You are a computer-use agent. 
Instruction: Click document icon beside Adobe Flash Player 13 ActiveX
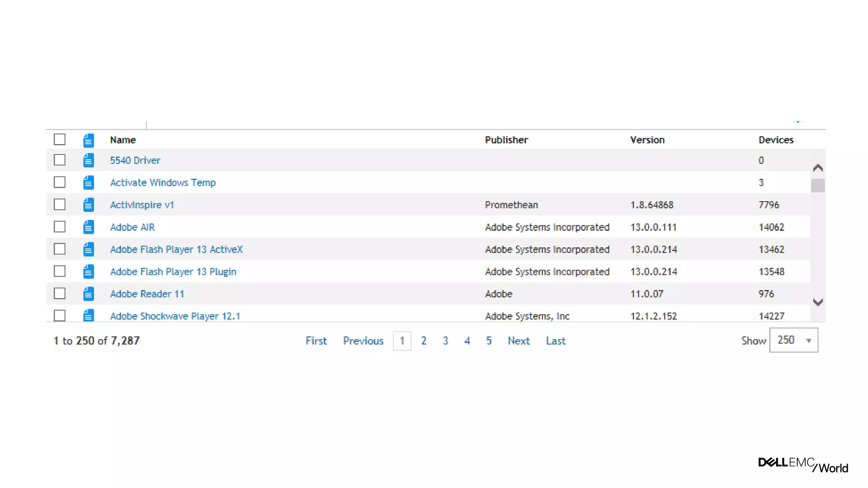pos(88,250)
